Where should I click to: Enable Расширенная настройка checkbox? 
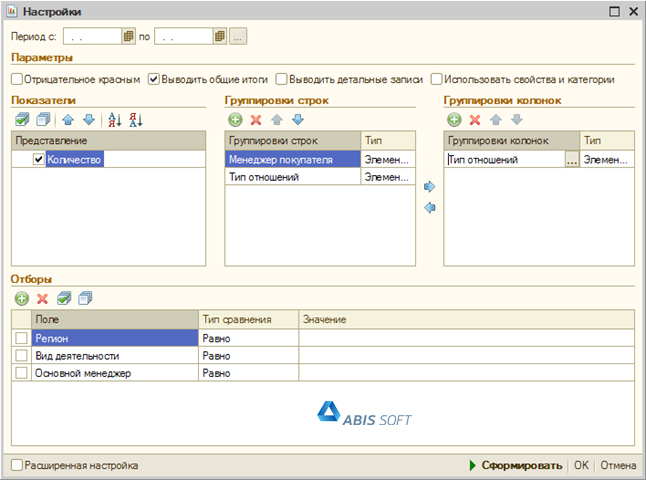(17, 465)
